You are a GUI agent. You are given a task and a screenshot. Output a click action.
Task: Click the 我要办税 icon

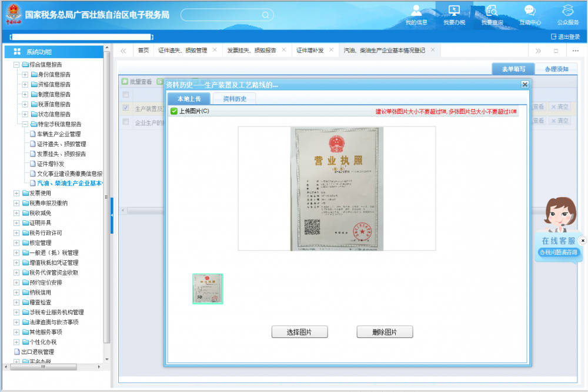coord(454,11)
